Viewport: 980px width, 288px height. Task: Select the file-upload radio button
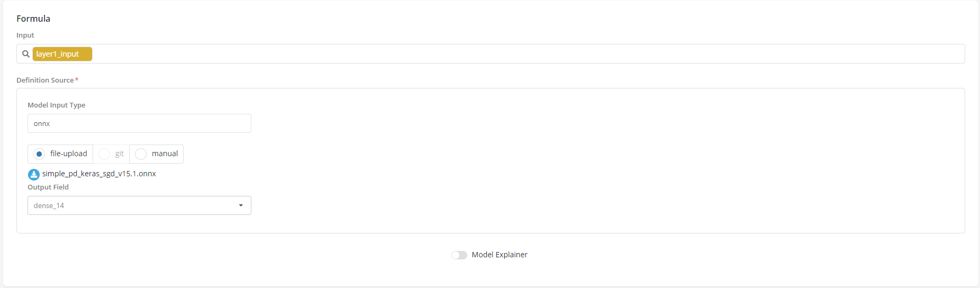tap(39, 154)
